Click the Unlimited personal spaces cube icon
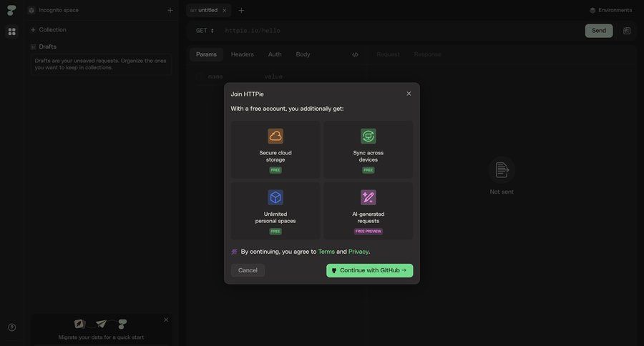The height and width of the screenshot is (346, 644). tap(275, 197)
